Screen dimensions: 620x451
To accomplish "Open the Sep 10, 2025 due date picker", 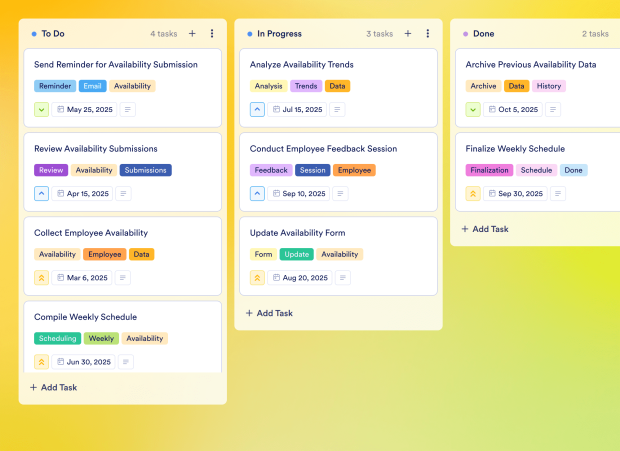I will (x=302, y=194).
